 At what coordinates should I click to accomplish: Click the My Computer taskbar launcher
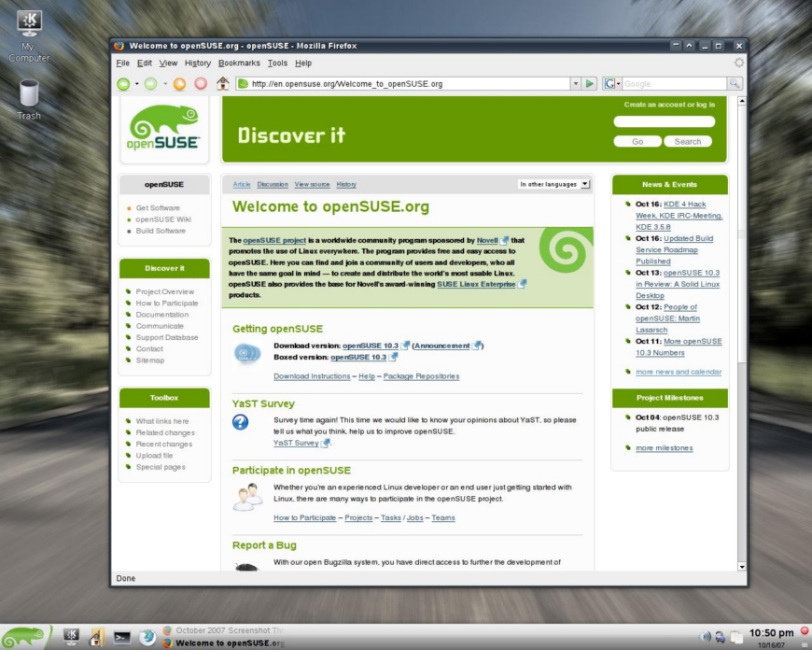coord(72,637)
